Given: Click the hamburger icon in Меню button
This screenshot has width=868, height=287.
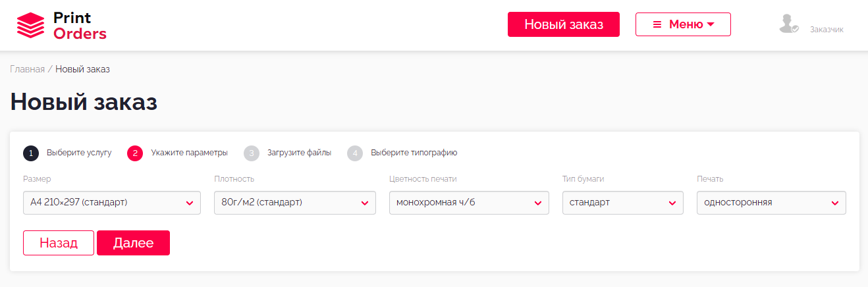Looking at the screenshot, I should click(657, 24).
